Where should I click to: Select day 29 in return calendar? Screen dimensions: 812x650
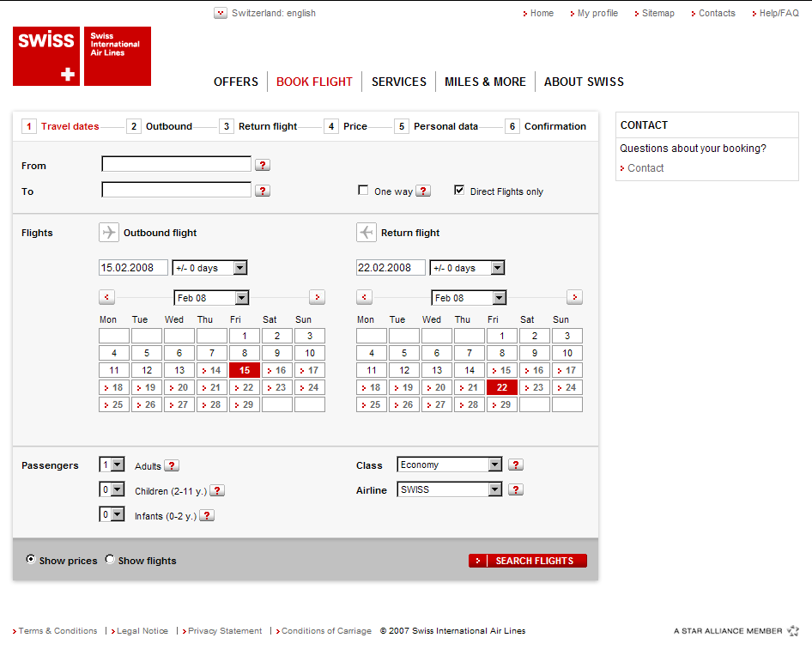point(502,404)
